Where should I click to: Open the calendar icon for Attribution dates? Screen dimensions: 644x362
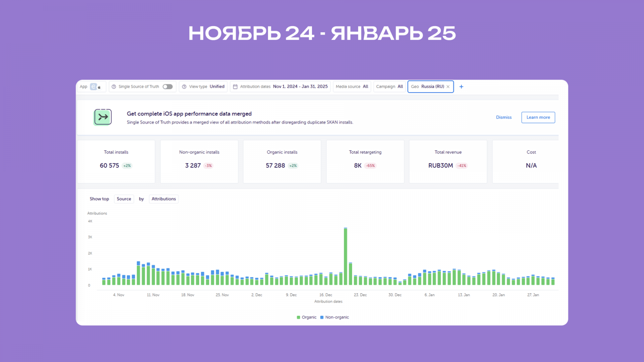[x=235, y=86]
